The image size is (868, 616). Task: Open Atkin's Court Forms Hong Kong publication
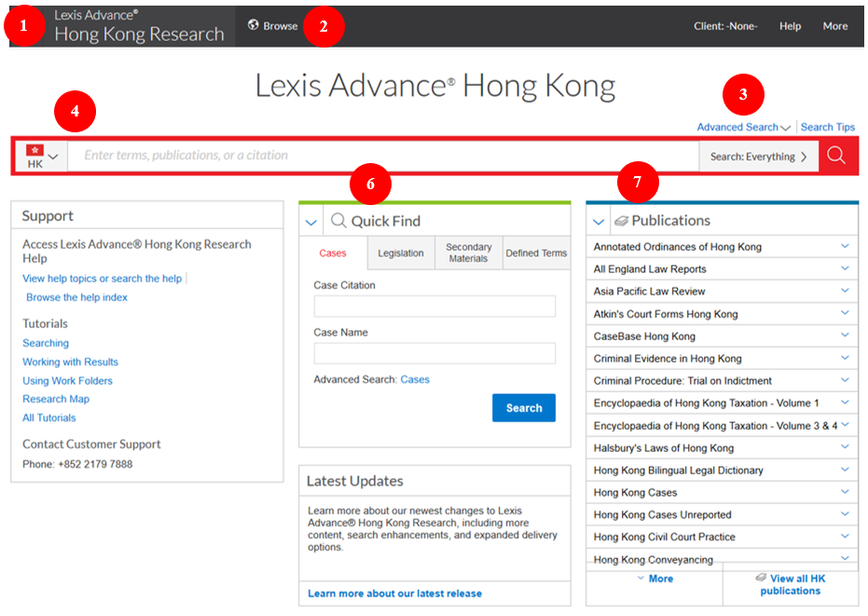click(x=666, y=314)
